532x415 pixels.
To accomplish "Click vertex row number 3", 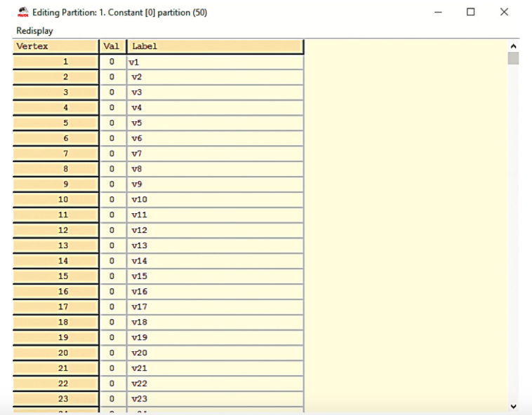I will 55,93.
